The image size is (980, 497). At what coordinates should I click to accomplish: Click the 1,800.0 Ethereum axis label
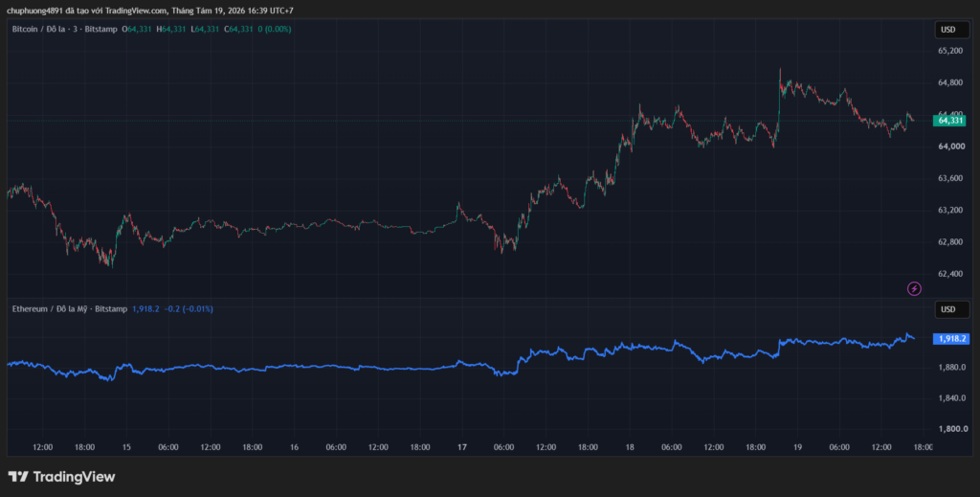click(x=953, y=429)
